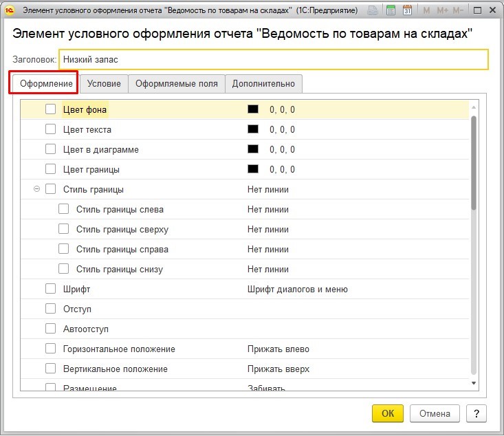The height and width of the screenshot is (436, 504).
Task: Select the Автоотступ row label
Action: pos(86,329)
